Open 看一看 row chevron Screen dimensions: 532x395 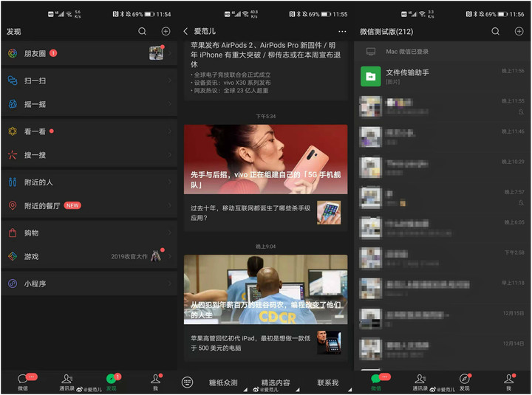click(x=170, y=131)
